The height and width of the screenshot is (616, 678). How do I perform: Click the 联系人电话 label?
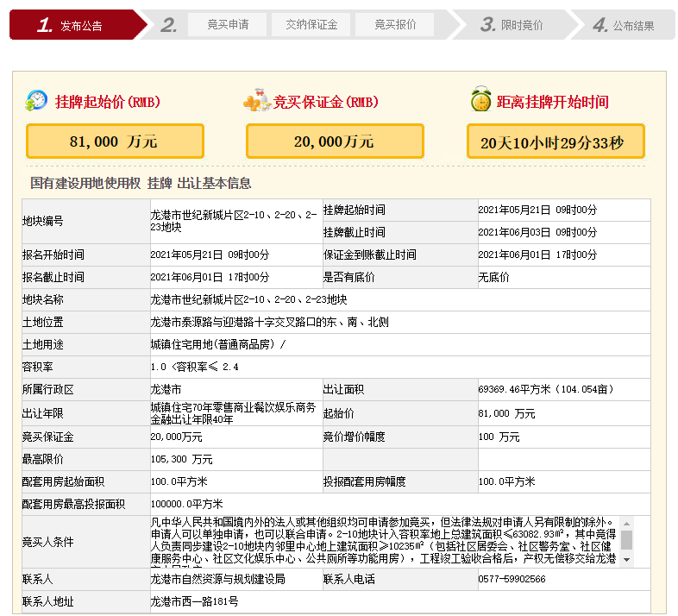tap(349, 579)
